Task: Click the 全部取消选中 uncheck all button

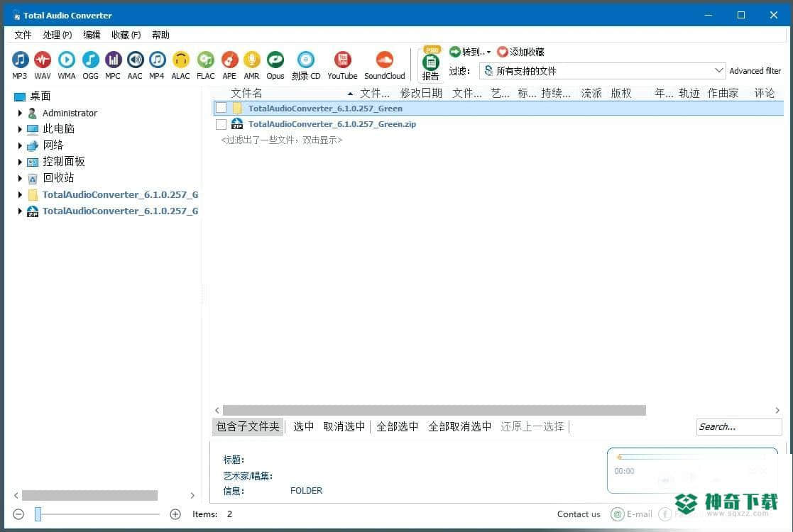Action: [x=460, y=427]
